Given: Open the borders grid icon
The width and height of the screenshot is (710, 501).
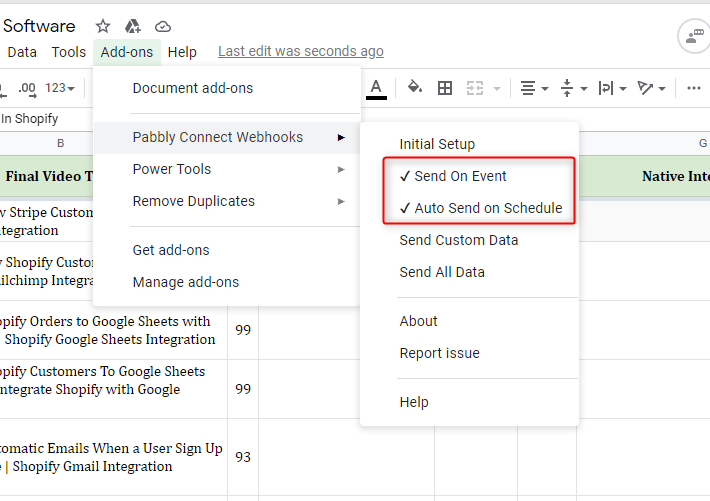Looking at the screenshot, I should (445, 88).
